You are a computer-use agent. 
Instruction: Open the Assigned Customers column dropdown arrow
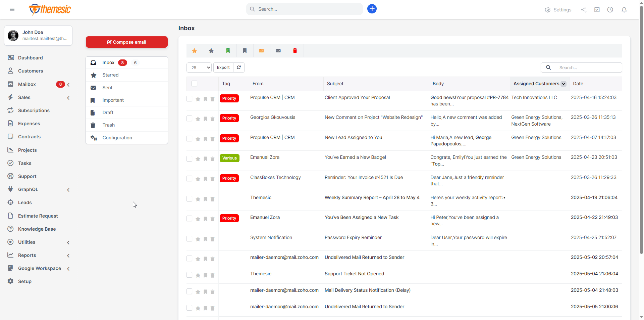coord(563,84)
